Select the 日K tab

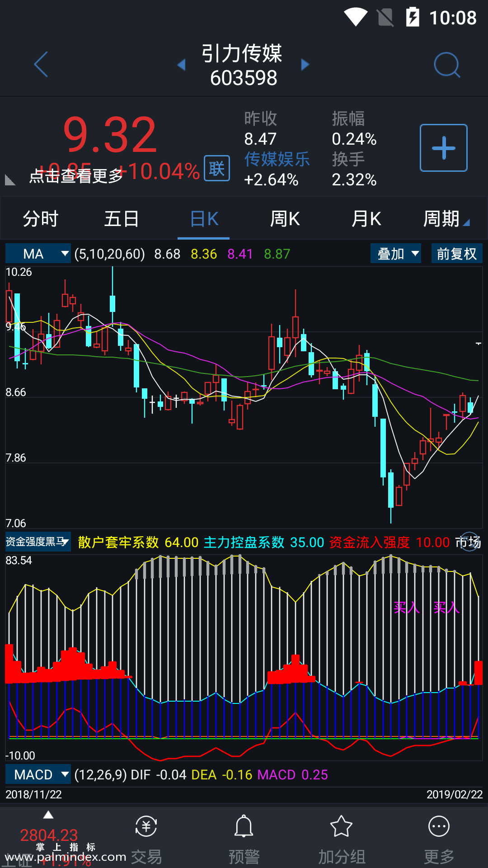[x=204, y=219]
